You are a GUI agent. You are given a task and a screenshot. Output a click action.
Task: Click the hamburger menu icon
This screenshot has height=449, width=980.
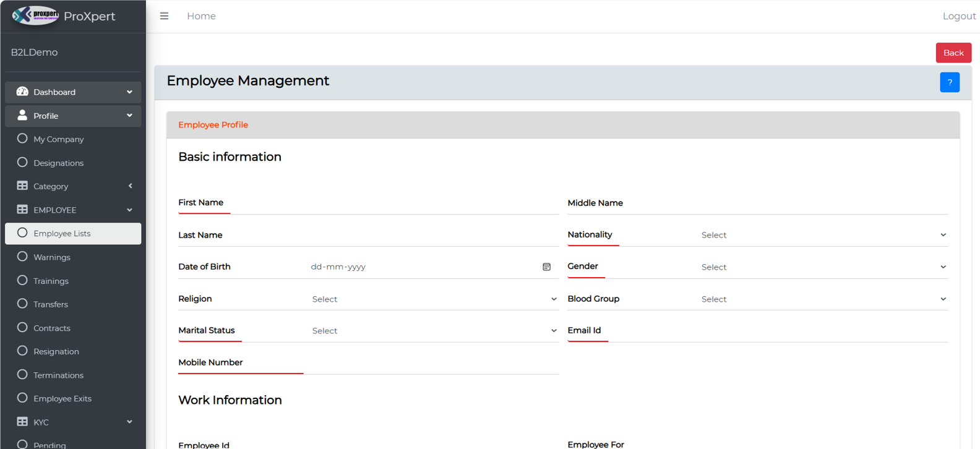coord(164,16)
